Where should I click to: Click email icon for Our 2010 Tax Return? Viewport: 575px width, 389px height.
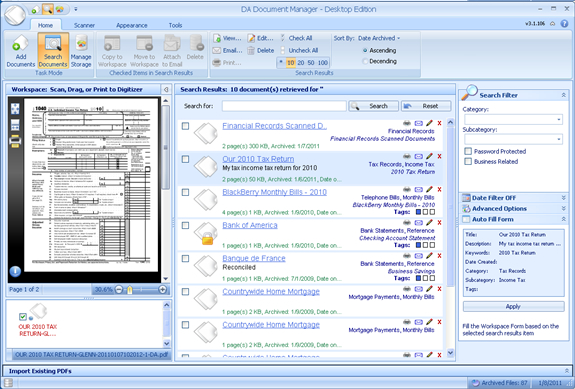click(418, 156)
